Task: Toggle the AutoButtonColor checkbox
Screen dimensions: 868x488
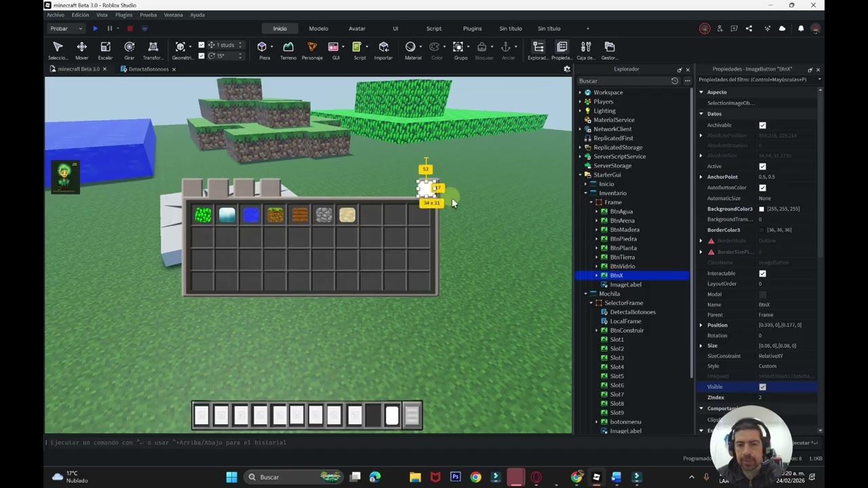Action: click(762, 188)
